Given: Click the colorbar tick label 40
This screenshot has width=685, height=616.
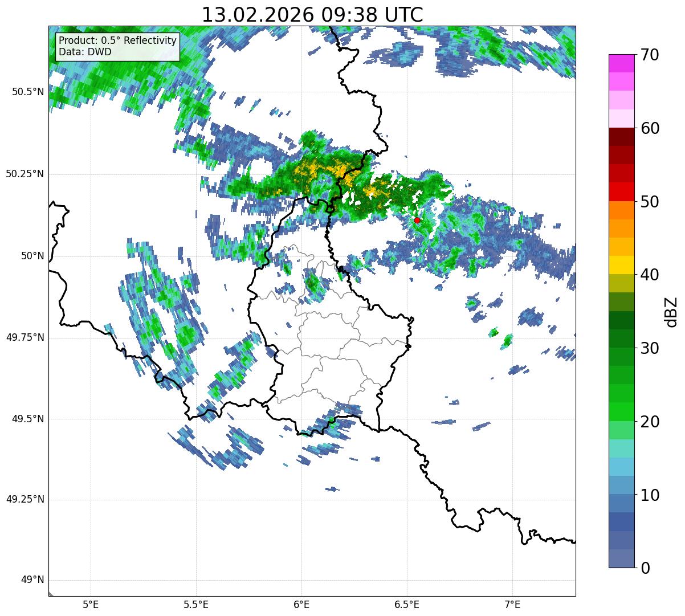Looking at the screenshot, I should (650, 275).
